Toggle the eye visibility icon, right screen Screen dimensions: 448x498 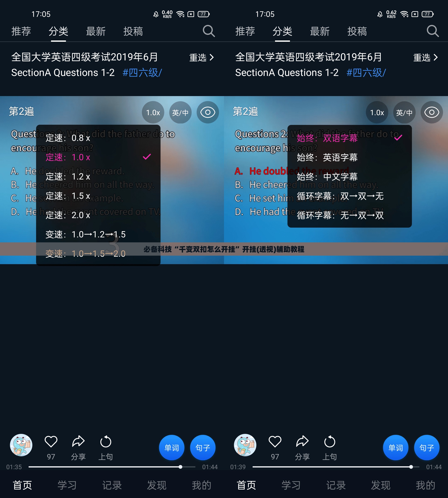(431, 112)
